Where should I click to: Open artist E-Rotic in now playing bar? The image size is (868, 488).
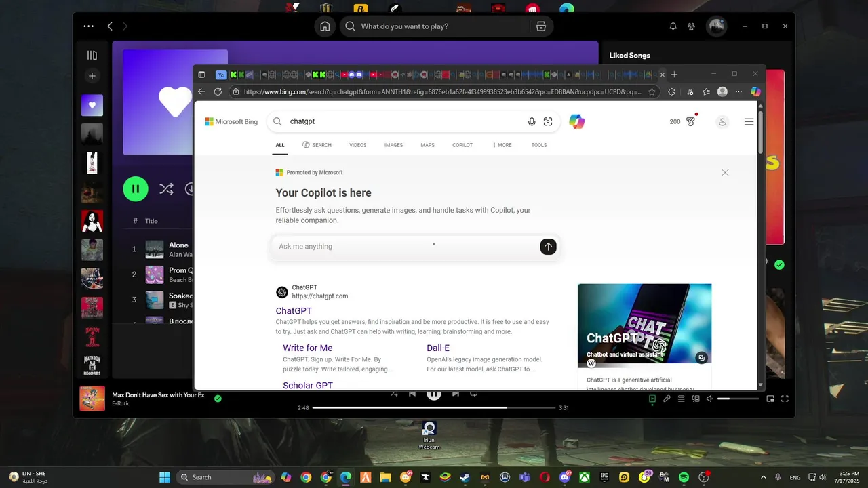[121, 404]
